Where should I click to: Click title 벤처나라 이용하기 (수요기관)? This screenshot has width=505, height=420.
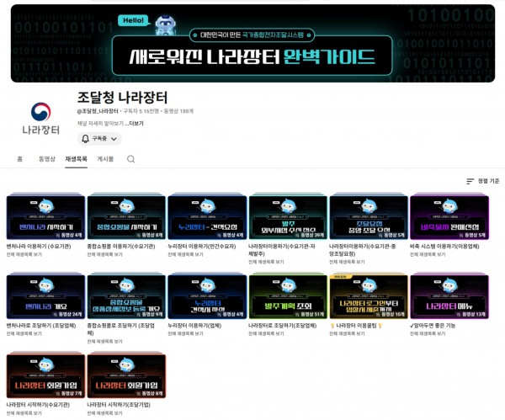tap(39, 247)
